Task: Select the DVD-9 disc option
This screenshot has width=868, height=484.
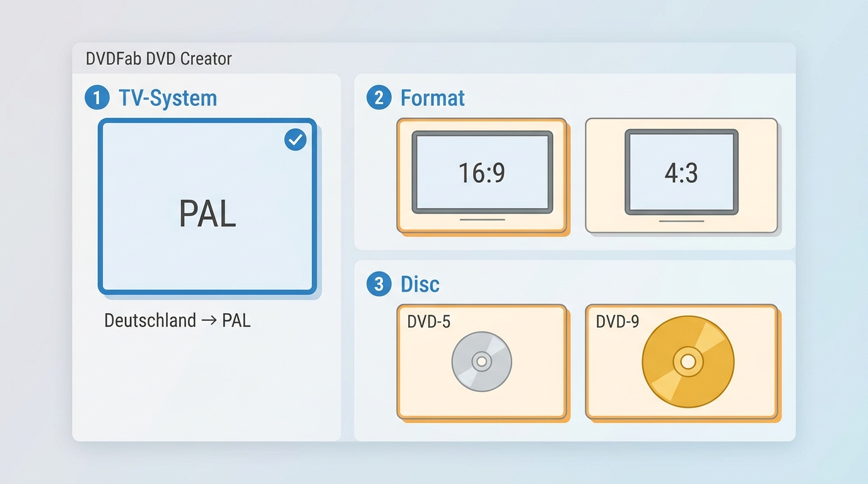Action: (x=681, y=362)
